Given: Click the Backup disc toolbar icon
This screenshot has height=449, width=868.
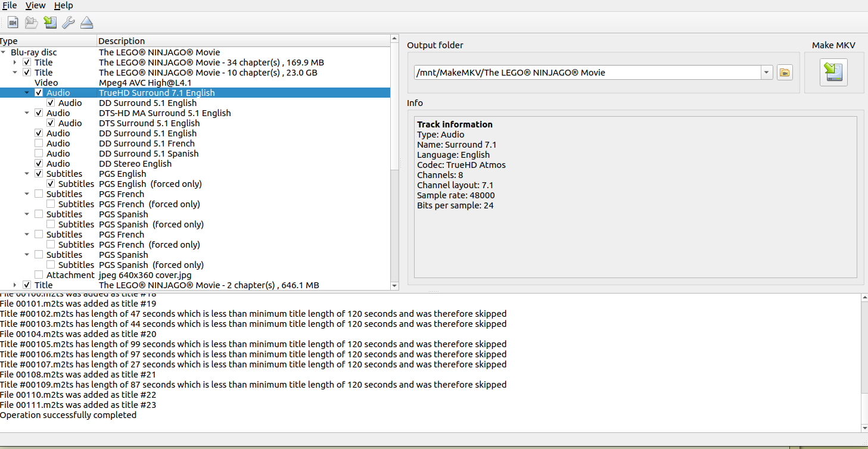Looking at the screenshot, I should [x=50, y=23].
